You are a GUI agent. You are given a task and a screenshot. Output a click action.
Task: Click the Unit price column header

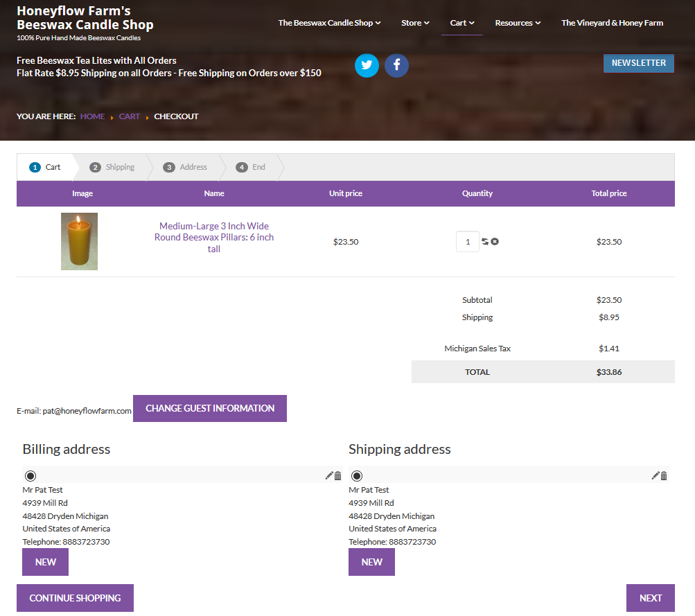click(x=346, y=193)
